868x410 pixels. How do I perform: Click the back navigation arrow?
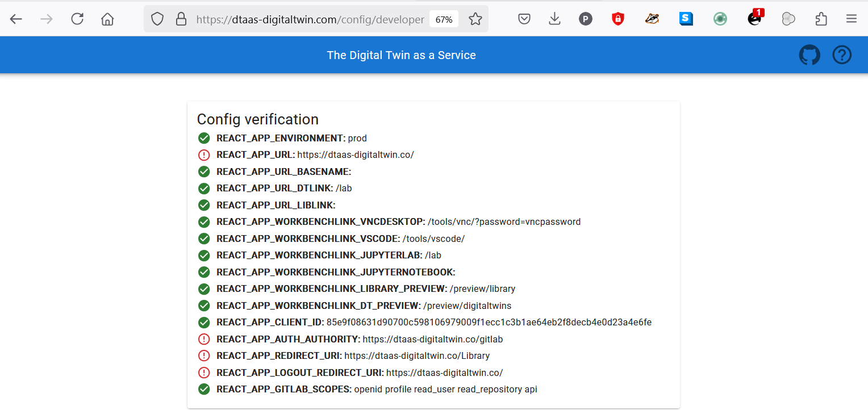tap(16, 18)
